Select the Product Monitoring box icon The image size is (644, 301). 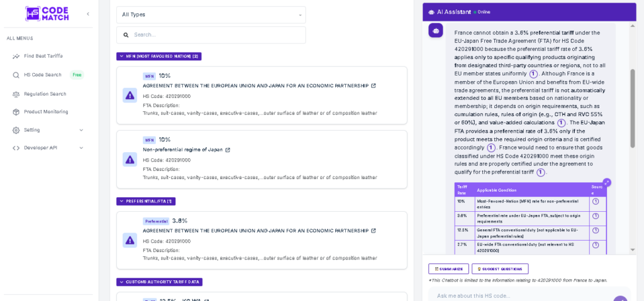(16, 112)
